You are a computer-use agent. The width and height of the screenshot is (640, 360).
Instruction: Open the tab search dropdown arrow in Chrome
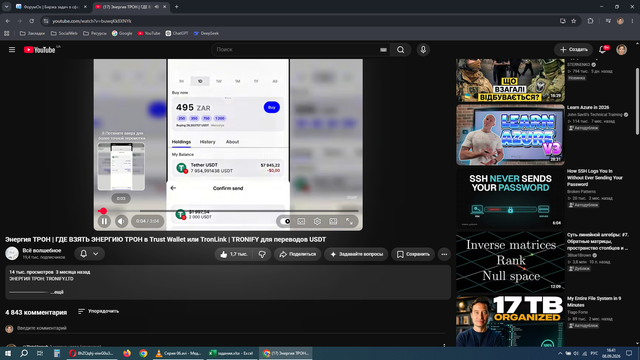point(7,7)
